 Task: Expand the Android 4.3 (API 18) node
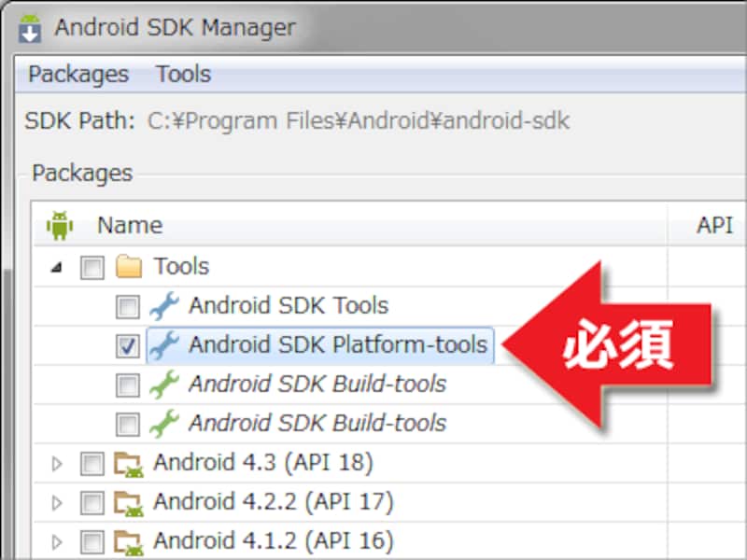(x=57, y=462)
